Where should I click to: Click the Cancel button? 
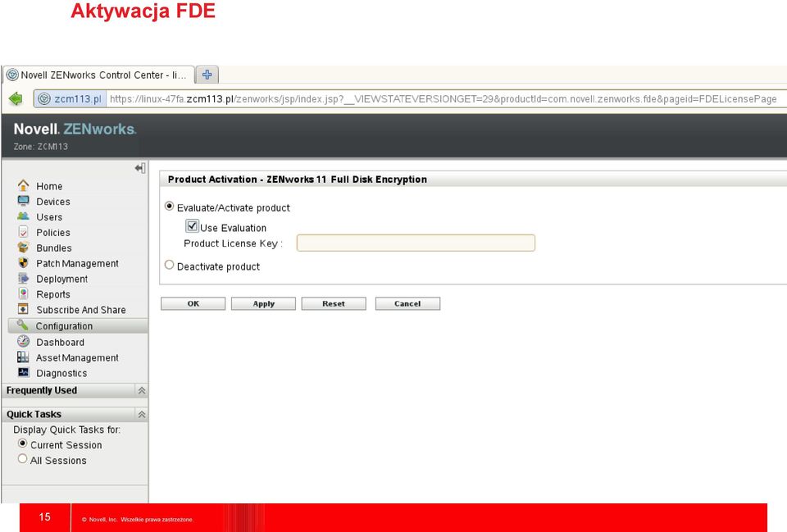click(407, 303)
